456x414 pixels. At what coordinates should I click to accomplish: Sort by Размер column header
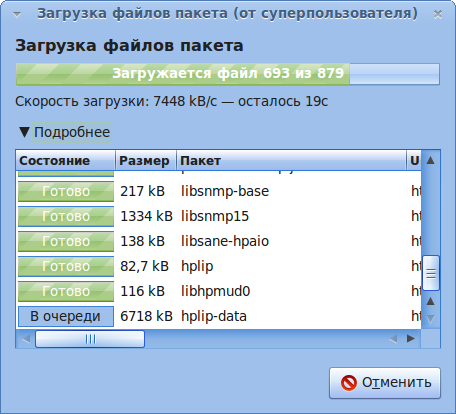coord(146,161)
